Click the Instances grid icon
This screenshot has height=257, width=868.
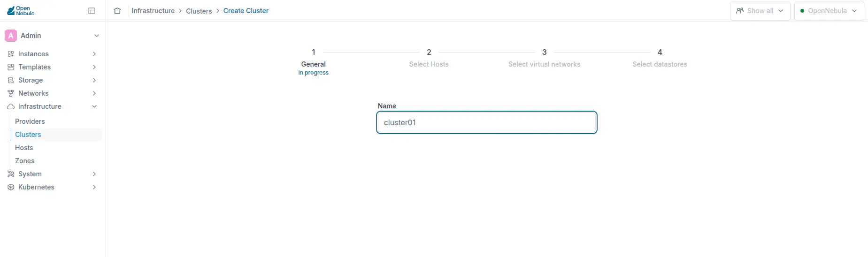click(x=11, y=54)
